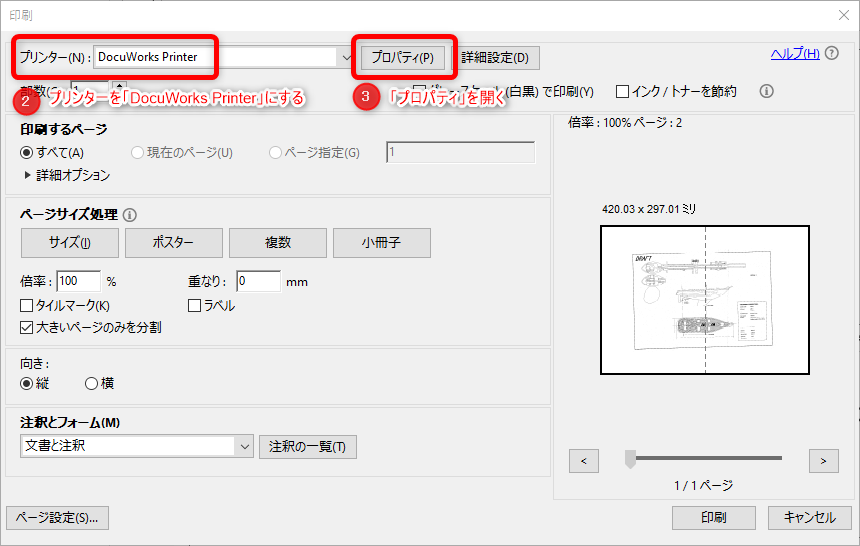
Task: Open printer プロパティ button
Action: 402,57
